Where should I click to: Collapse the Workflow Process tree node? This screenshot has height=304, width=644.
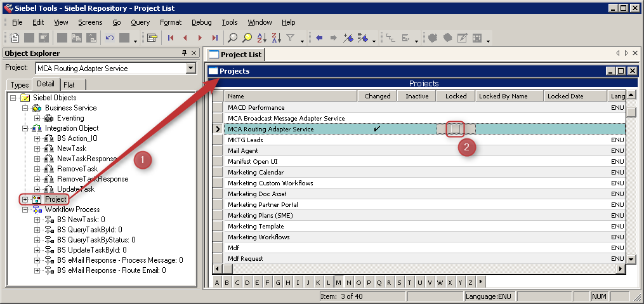(x=25, y=209)
